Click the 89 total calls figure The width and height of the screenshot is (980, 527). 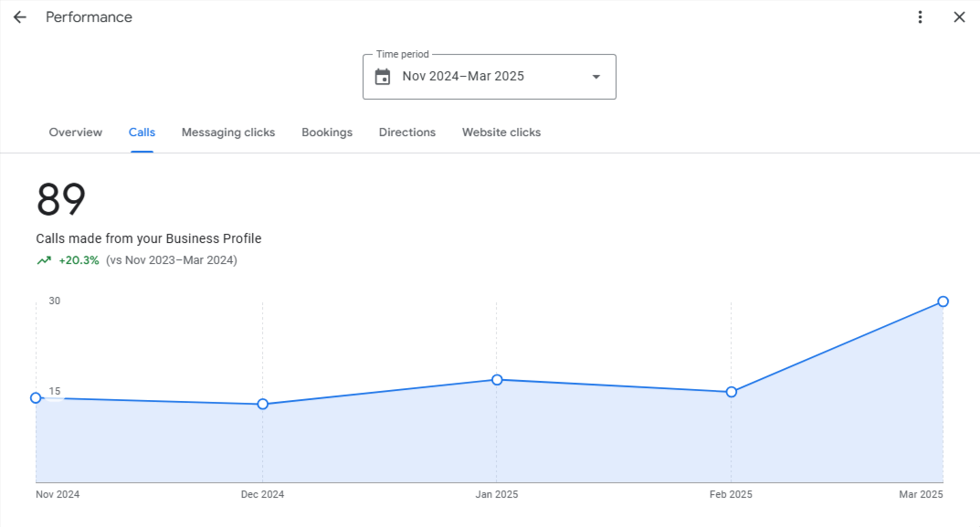click(60, 199)
